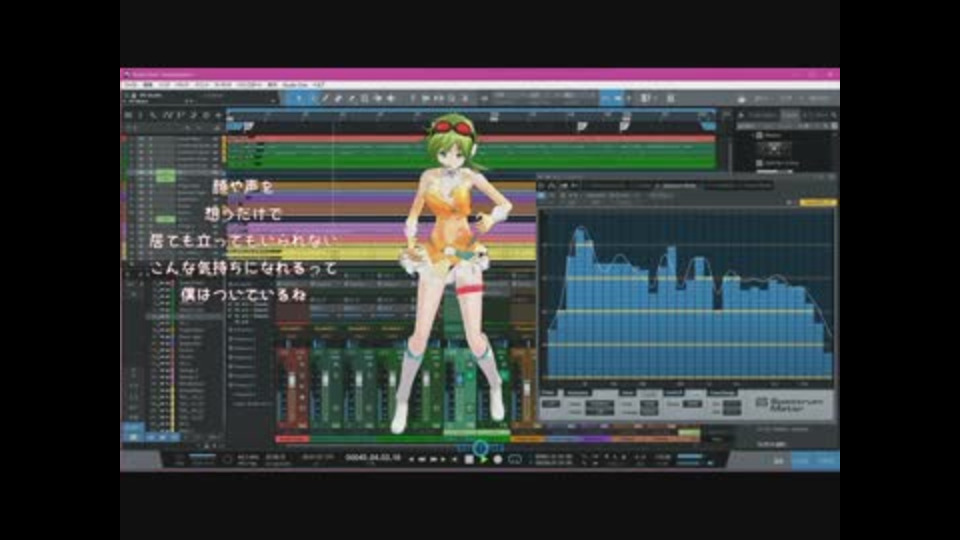Click Return to Zero in transport
Viewport: 960px width, 540px height.
[454, 459]
